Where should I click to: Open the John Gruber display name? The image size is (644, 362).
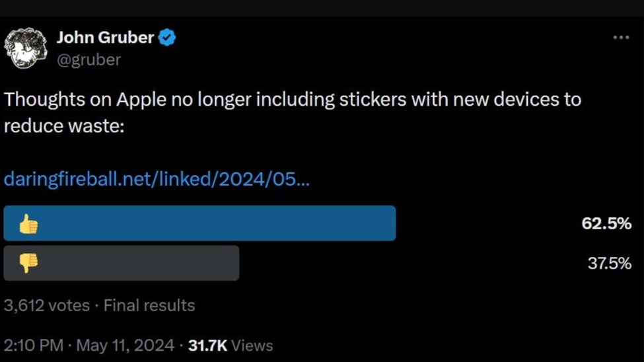pos(105,38)
